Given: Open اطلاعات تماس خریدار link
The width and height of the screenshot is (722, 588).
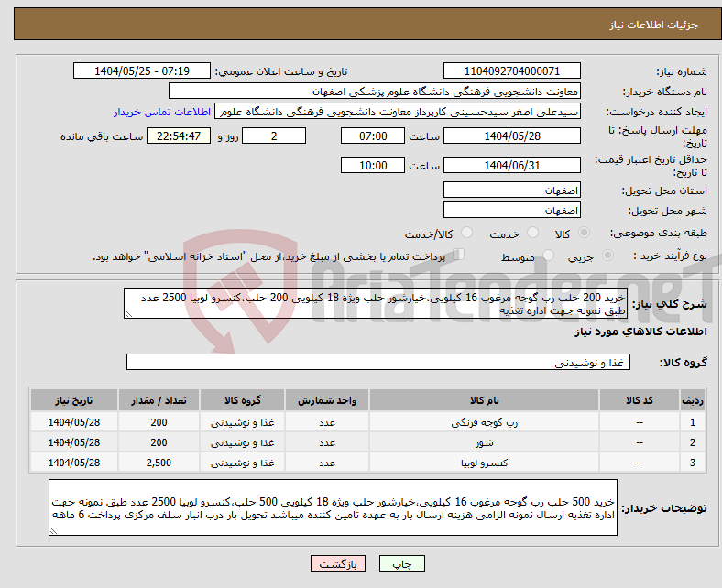Looking at the screenshot, I should (x=162, y=112).
